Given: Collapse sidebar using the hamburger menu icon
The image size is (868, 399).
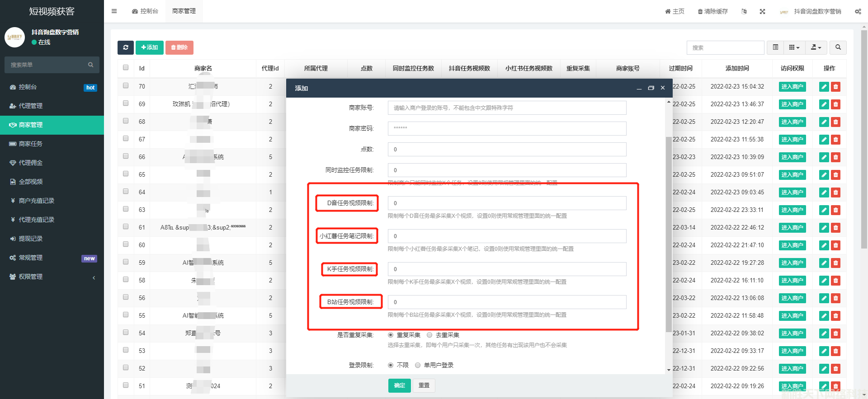Looking at the screenshot, I should pos(114,11).
